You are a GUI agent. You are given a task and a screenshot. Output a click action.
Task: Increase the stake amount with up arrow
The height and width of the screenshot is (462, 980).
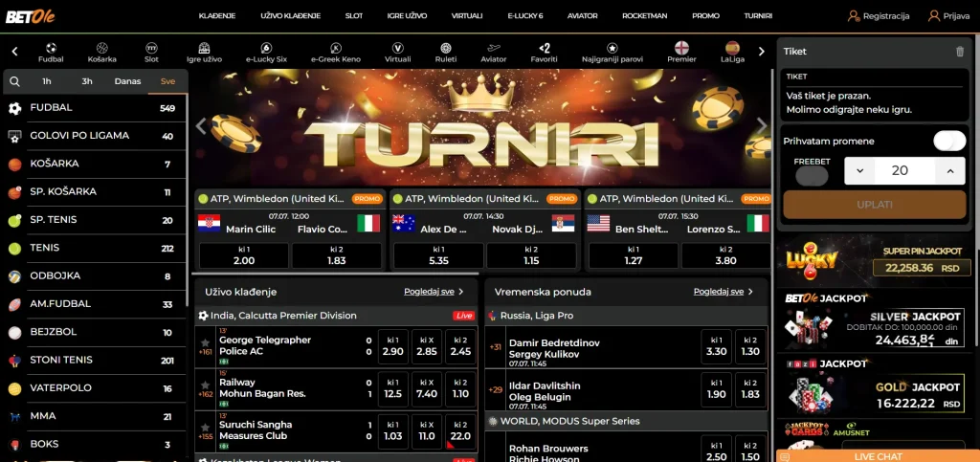tap(949, 171)
